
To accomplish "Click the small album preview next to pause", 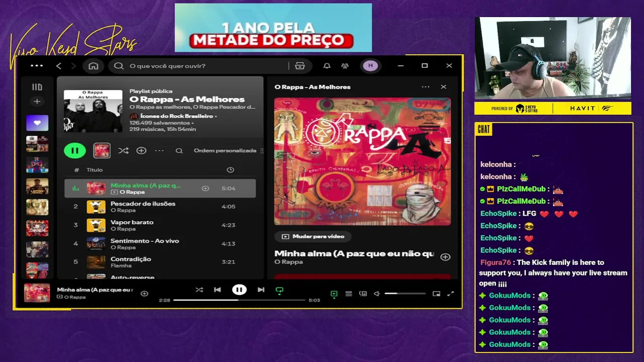I will (102, 150).
